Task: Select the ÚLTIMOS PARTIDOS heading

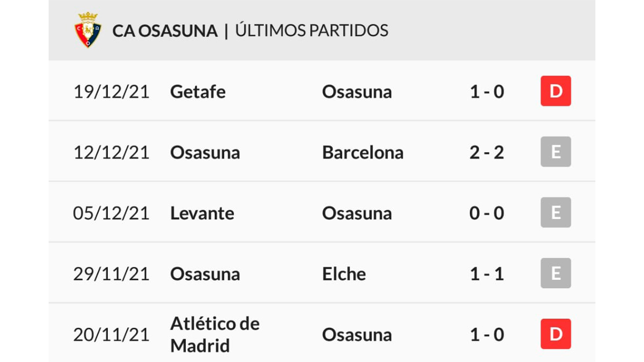Action: 312,30
